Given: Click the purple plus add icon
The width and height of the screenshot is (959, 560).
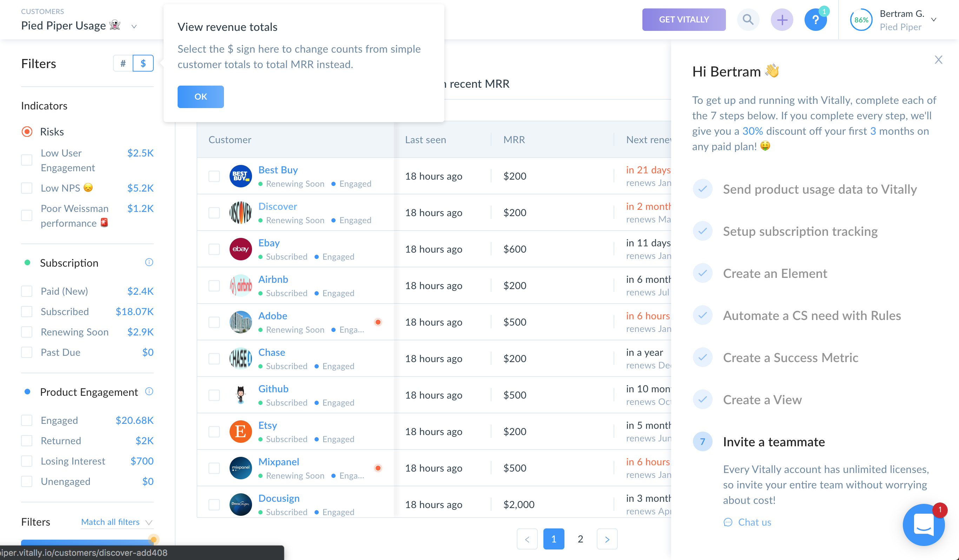Looking at the screenshot, I should coord(782,19).
